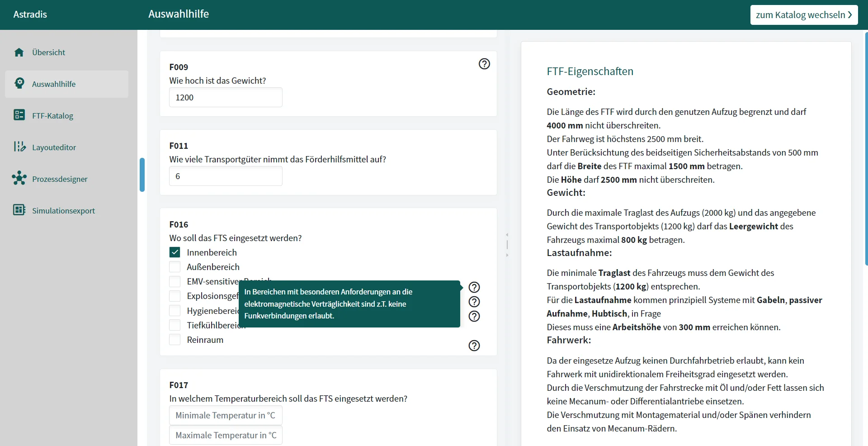Focus the Minimale Temperatur input field
The height and width of the screenshot is (446, 868).
(x=226, y=415)
